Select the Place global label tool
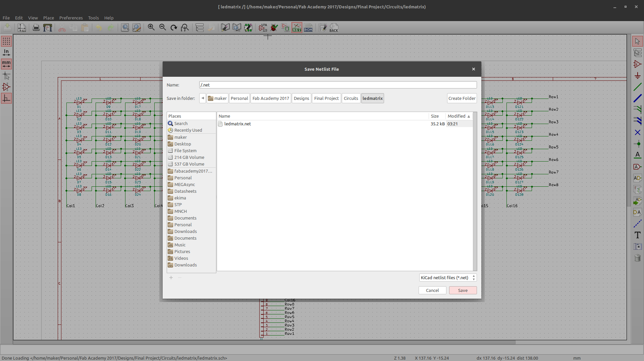The height and width of the screenshot is (361, 644). pyautogui.click(x=638, y=167)
